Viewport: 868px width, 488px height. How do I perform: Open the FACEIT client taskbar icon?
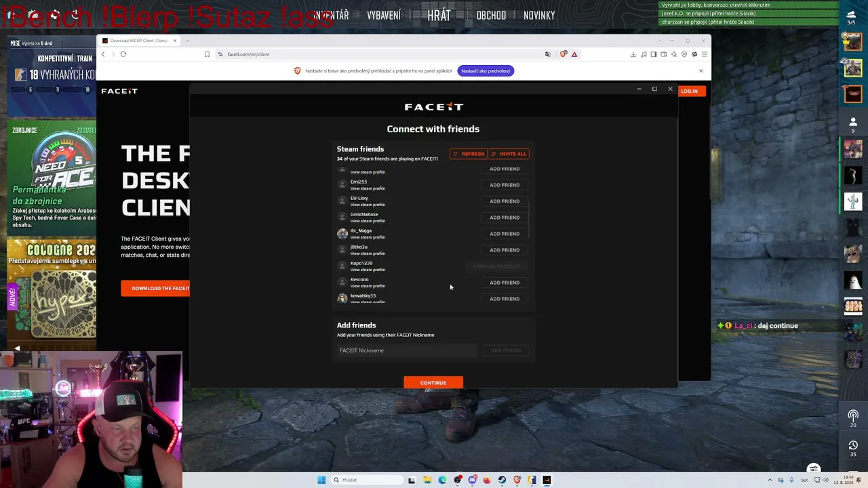coord(547,480)
